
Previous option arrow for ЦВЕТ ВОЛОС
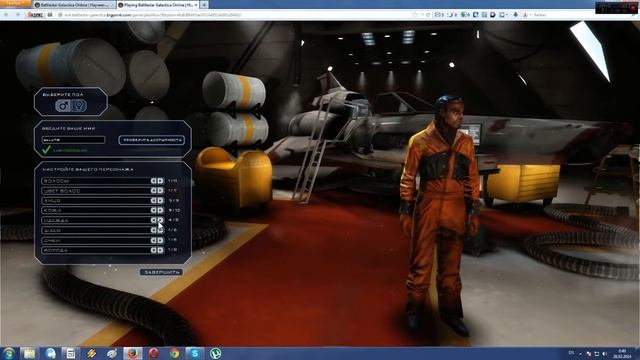pyautogui.click(x=154, y=191)
